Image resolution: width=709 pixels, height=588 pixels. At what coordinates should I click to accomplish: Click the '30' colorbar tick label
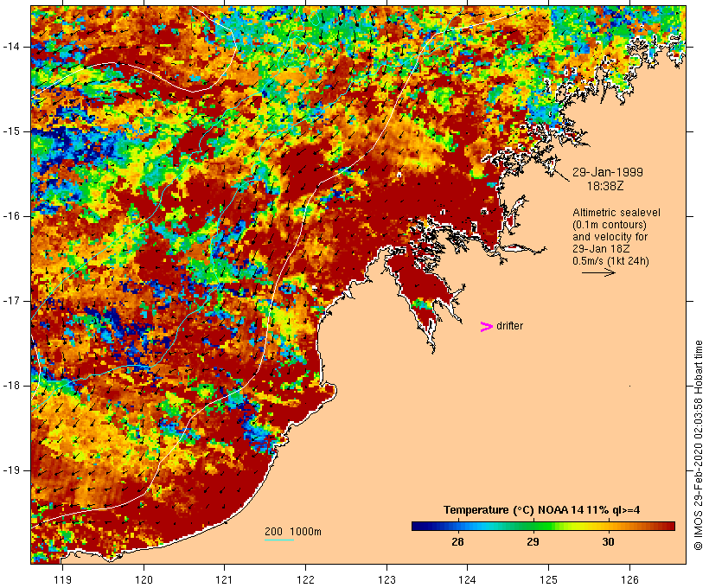[x=608, y=541]
